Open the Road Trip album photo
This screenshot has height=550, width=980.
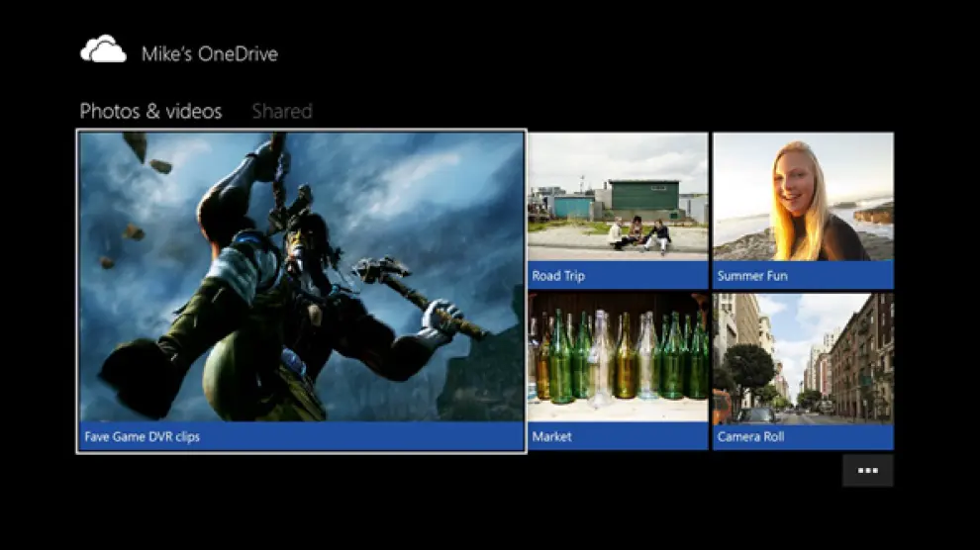(618, 197)
